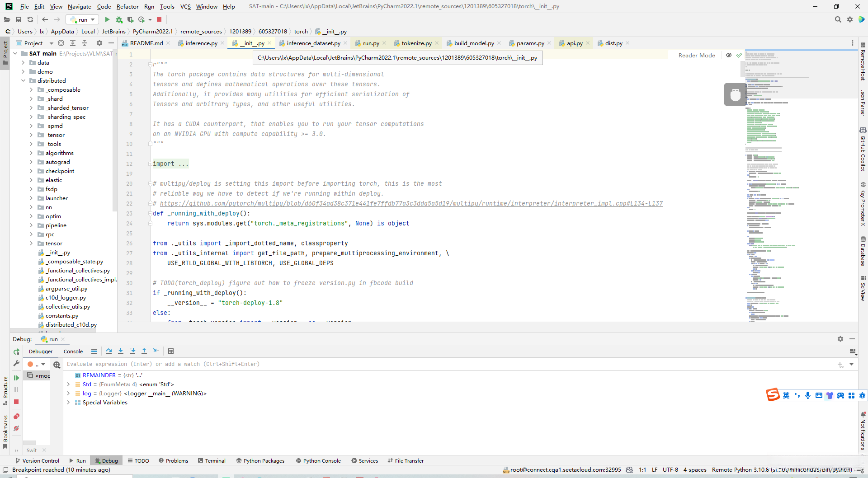Open the Refactor menu

point(127,6)
